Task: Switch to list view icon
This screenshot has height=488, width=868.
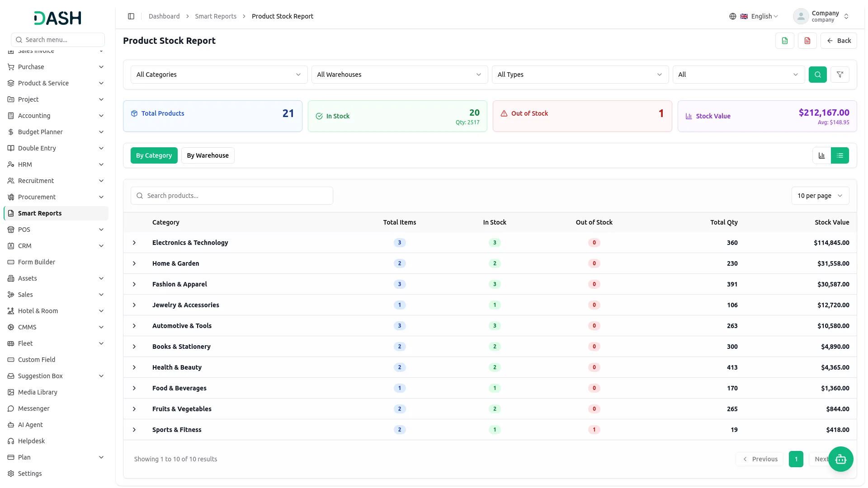Action: point(840,155)
